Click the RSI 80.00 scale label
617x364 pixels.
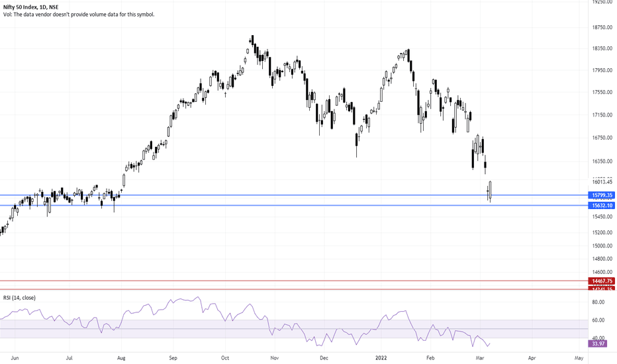(x=598, y=302)
